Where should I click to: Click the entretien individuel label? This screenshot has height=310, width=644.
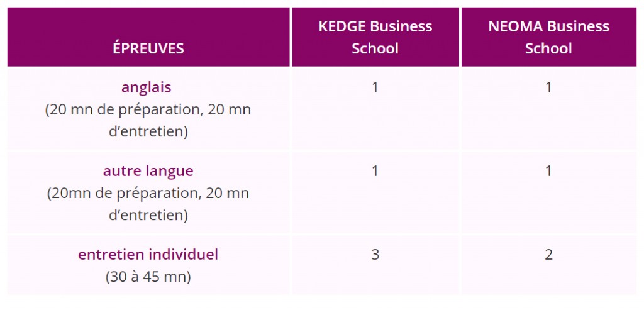coord(148,255)
